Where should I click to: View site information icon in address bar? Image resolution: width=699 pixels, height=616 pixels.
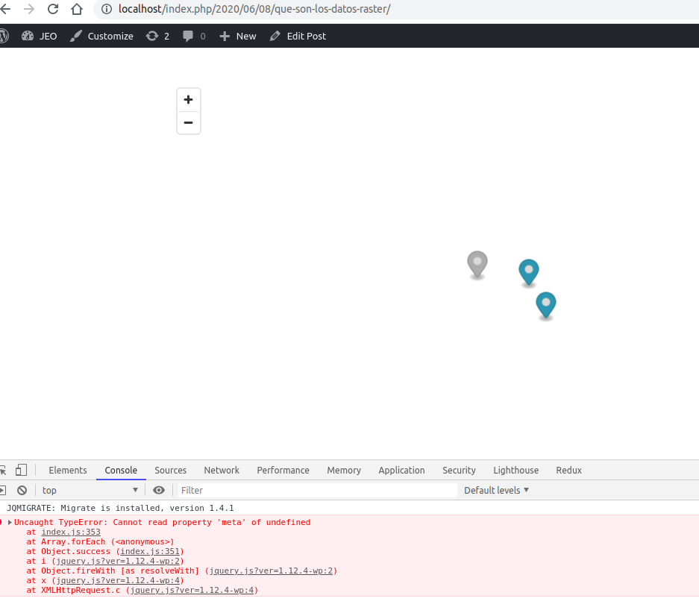pos(107,9)
